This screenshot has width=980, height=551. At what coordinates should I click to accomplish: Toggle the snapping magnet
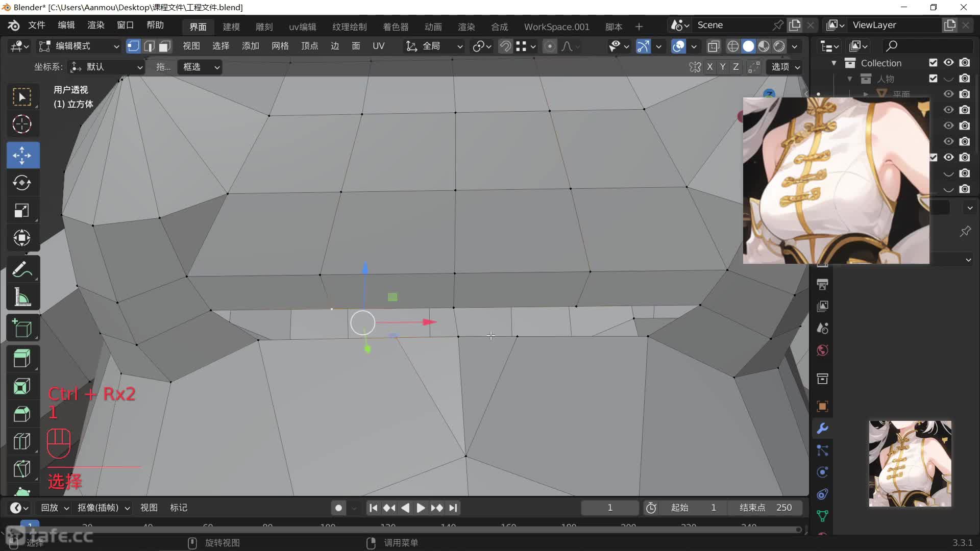coord(505,46)
